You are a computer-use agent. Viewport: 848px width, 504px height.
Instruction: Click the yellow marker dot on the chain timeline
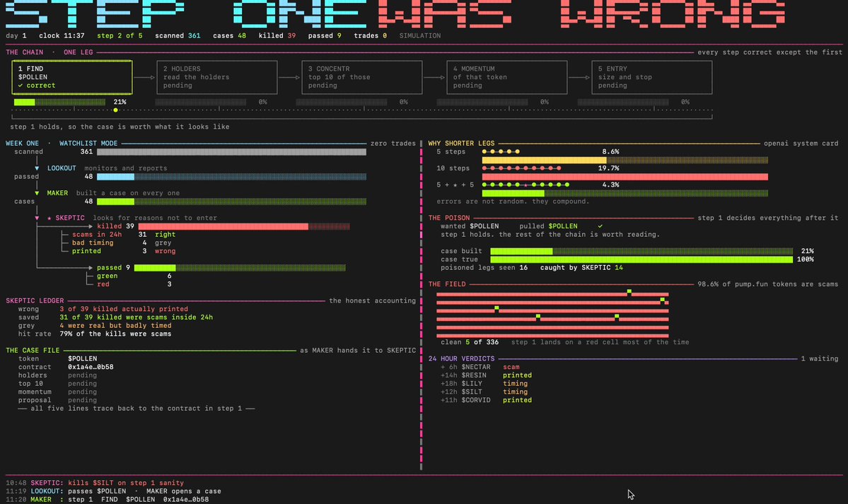116,110
